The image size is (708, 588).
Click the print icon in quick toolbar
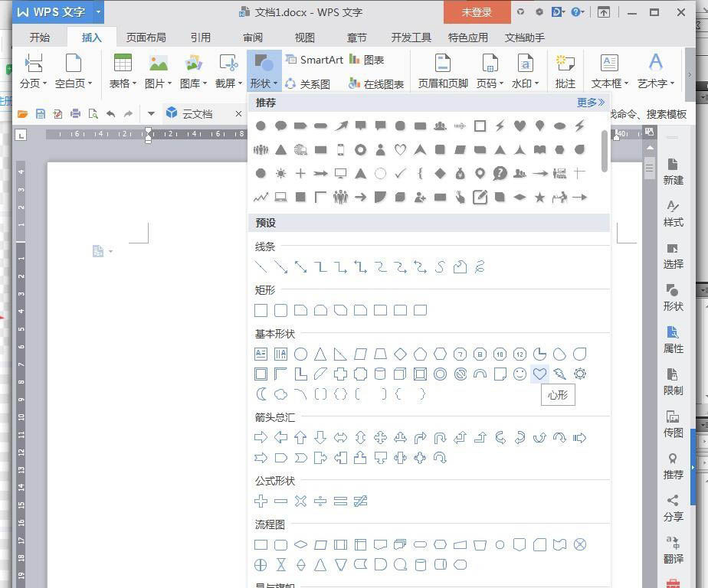[75, 114]
